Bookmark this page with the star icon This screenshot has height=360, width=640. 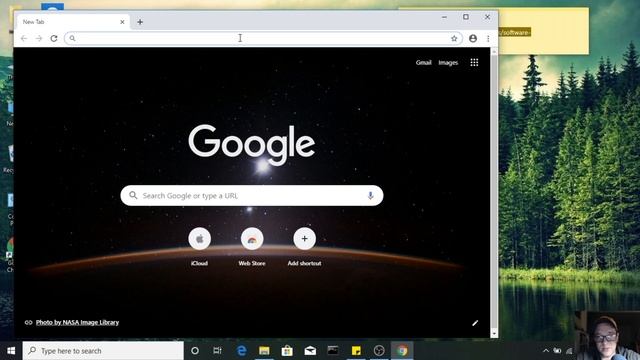454,38
